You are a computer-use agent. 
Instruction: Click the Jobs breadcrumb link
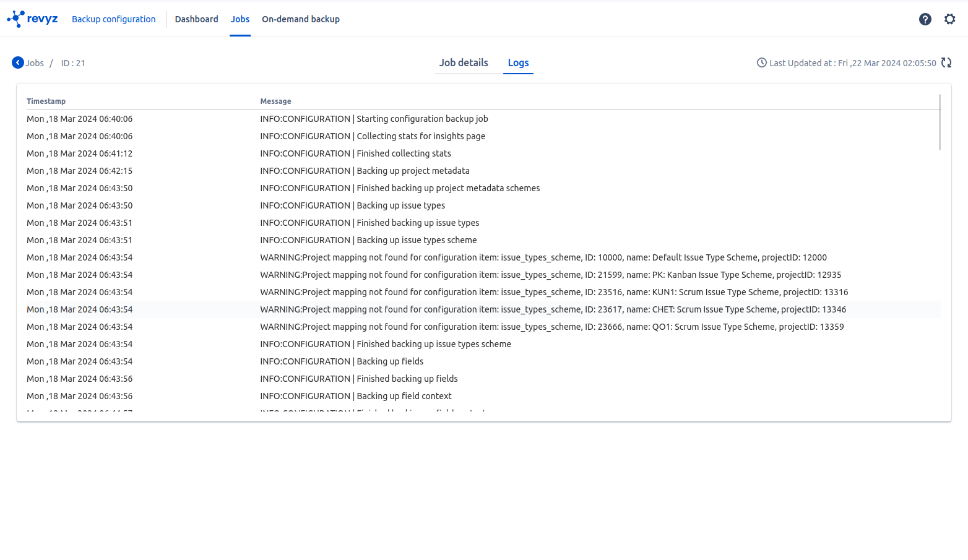pyautogui.click(x=35, y=63)
